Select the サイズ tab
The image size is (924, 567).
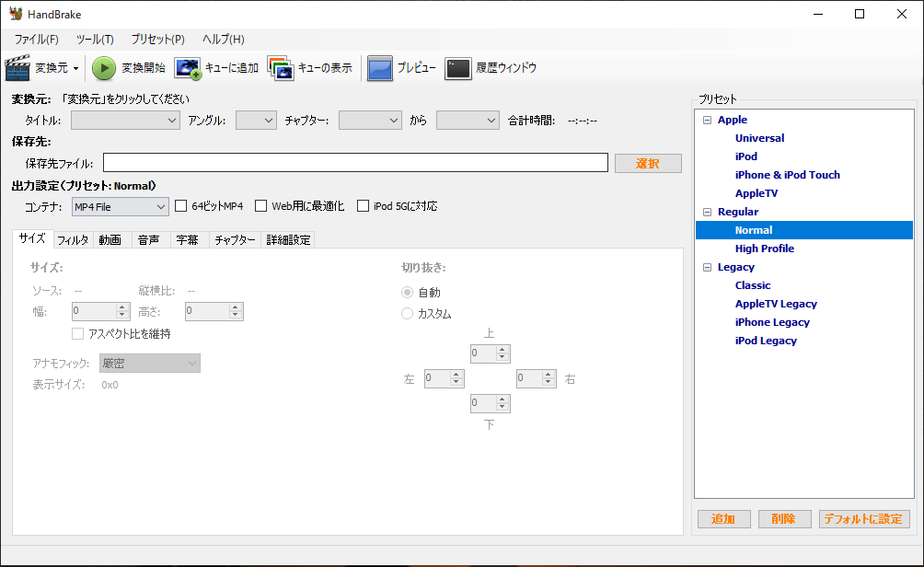[x=32, y=238]
